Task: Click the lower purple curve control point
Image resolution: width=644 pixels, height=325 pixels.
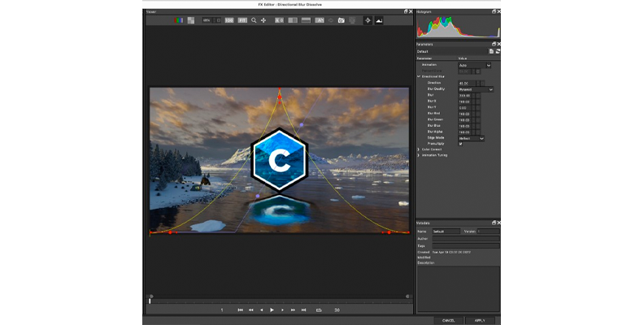Action: coord(258,197)
